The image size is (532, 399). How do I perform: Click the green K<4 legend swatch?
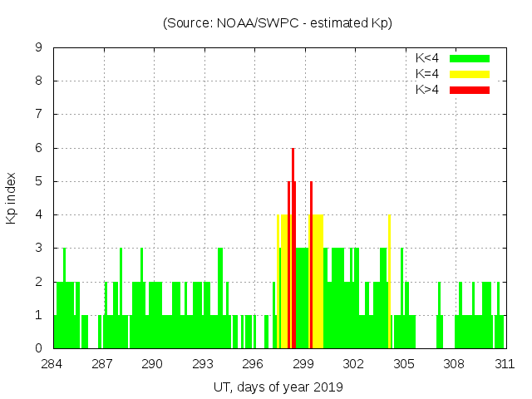click(470, 58)
